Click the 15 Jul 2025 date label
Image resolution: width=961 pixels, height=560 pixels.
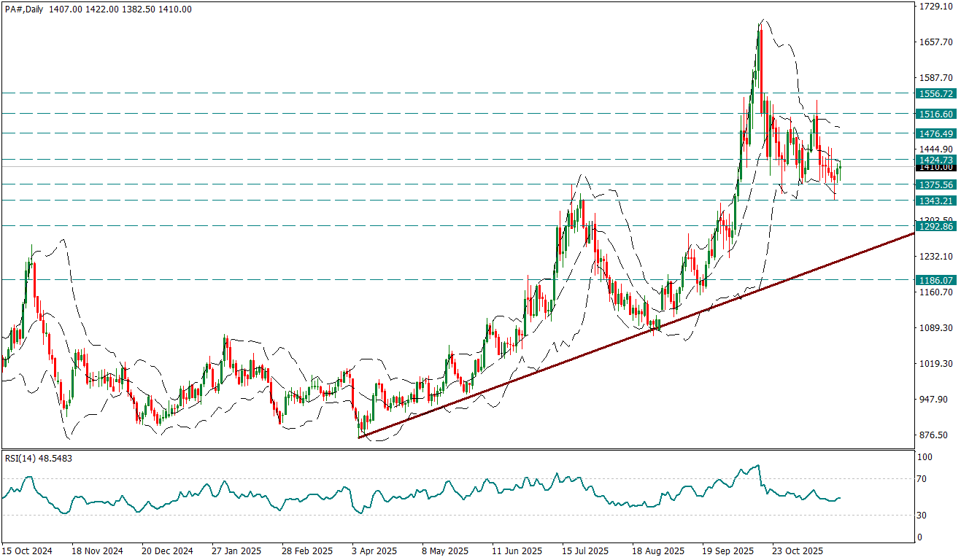coord(584,551)
